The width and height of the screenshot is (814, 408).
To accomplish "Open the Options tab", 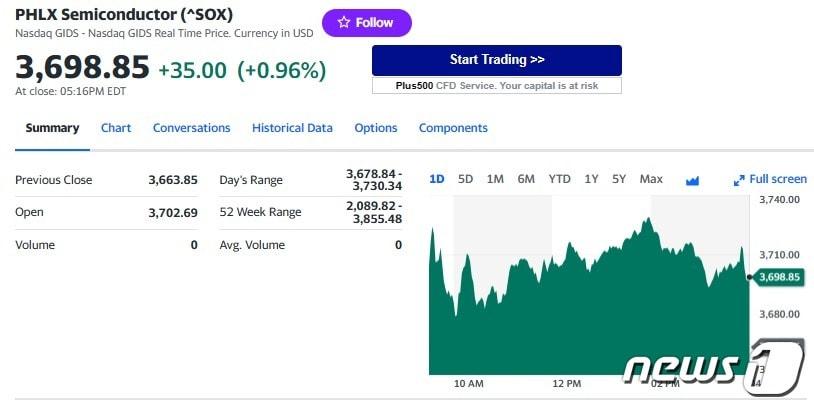I will [x=376, y=128].
